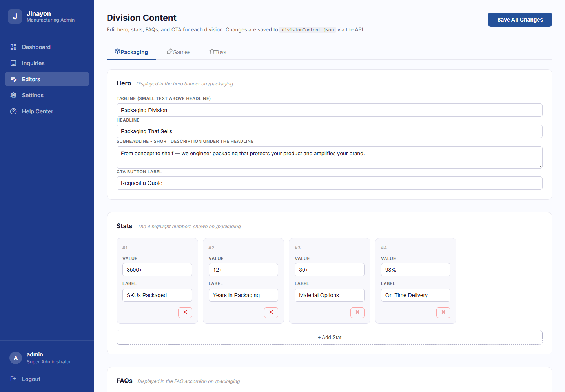Image resolution: width=565 pixels, height=392 pixels.
Task: Click stat #1 label 'SKUs Packaged'
Action: 157,295
